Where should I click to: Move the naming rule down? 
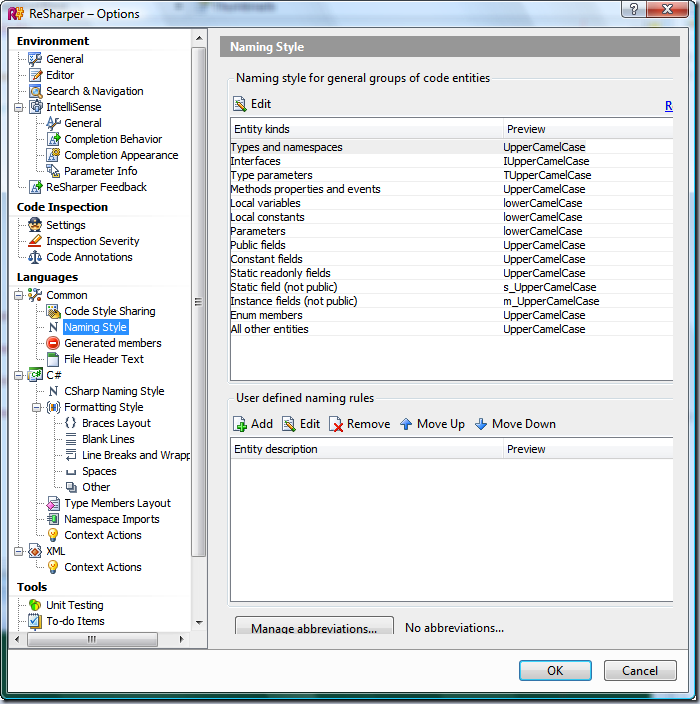click(x=515, y=424)
